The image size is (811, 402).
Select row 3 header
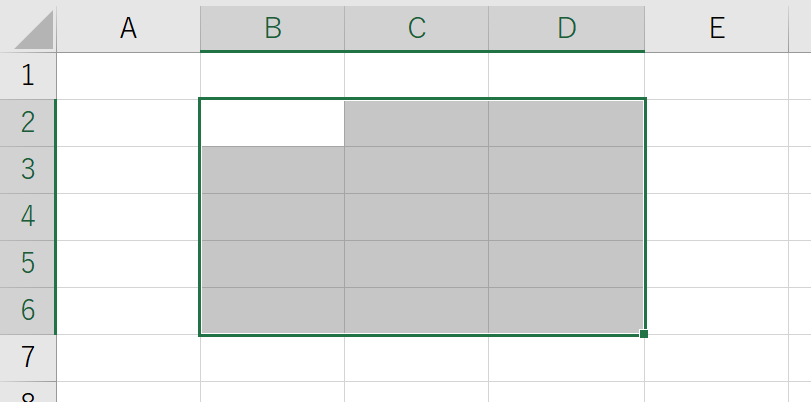pos(28,170)
